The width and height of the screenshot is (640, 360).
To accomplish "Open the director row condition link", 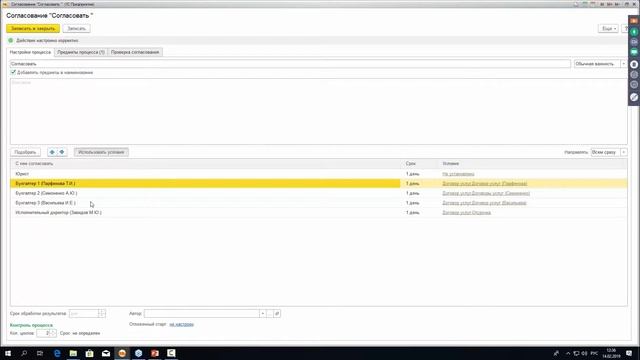I will pos(467,213).
